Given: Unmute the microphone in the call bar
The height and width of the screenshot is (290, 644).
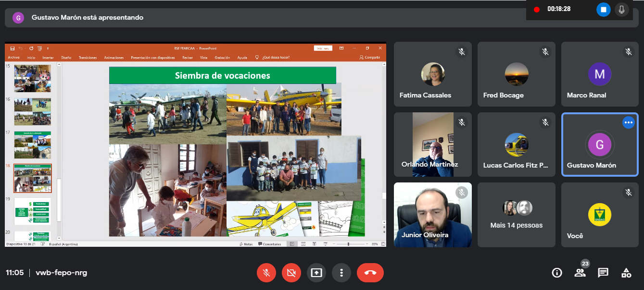Looking at the screenshot, I should (x=266, y=273).
